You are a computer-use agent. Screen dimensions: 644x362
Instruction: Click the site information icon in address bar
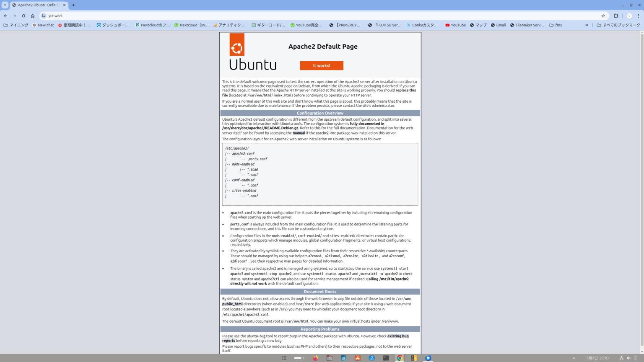[44, 16]
